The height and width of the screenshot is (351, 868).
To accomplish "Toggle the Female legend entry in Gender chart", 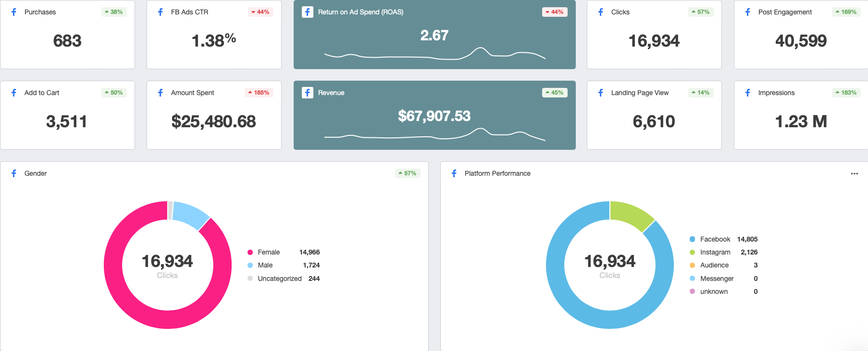I will coord(268,252).
